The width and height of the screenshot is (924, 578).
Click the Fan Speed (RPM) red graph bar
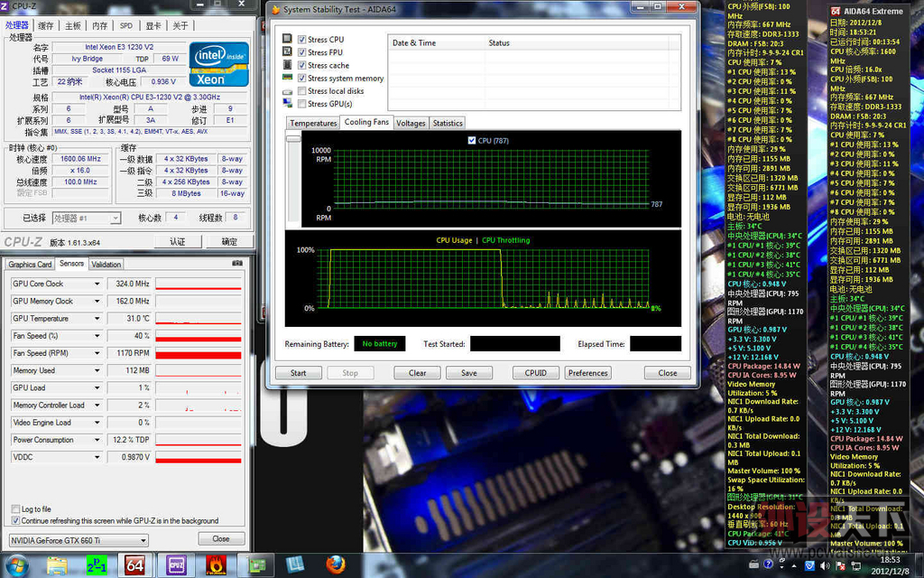(x=198, y=355)
